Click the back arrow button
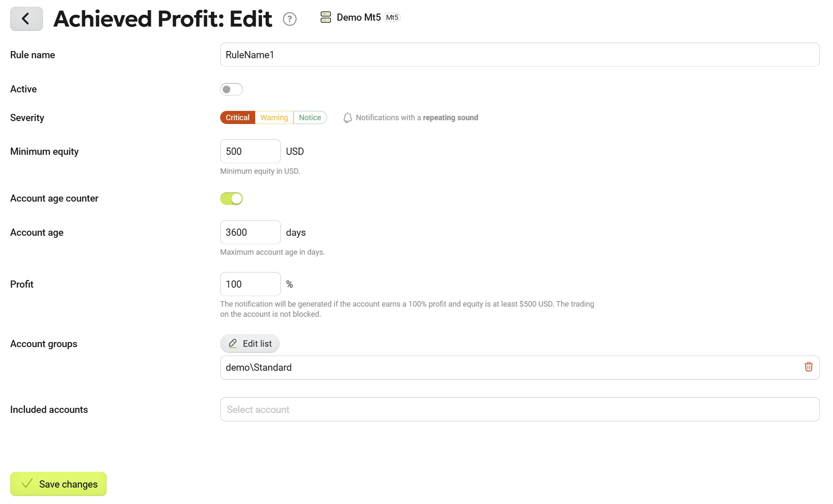 tap(26, 19)
